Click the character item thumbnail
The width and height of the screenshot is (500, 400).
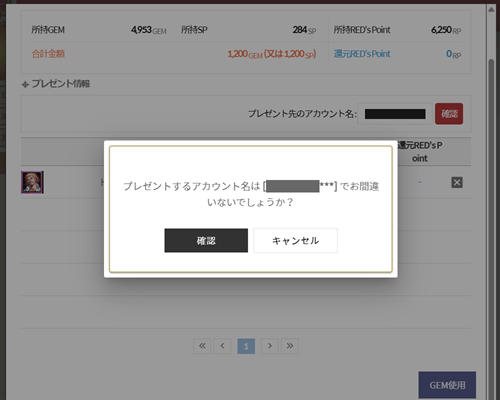point(32,182)
